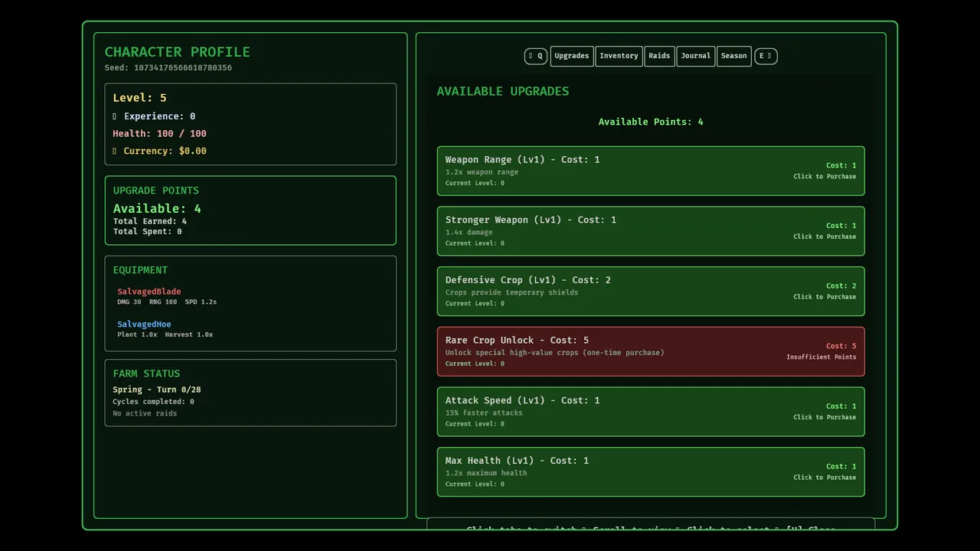Open the Season tab
The height and width of the screenshot is (551, 980).
[x=733, y=56]
